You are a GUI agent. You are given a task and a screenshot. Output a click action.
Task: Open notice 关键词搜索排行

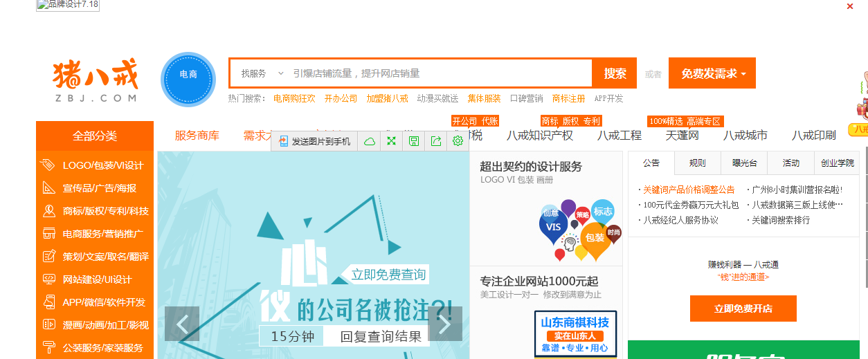point(781,220)
